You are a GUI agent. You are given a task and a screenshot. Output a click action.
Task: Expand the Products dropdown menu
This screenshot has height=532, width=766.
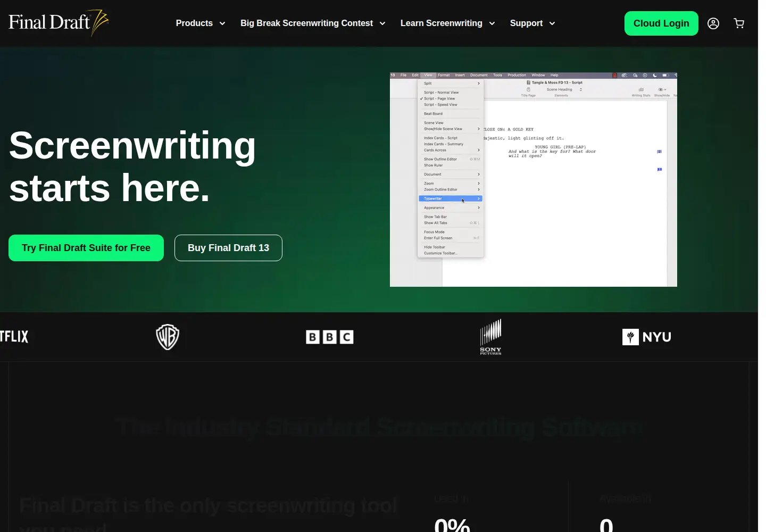tap(201, 23)
